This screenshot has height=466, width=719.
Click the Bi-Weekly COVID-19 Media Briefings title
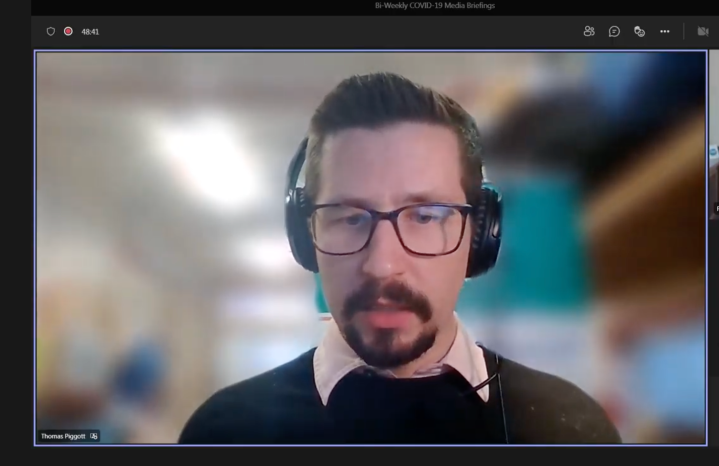pos(434,6)
